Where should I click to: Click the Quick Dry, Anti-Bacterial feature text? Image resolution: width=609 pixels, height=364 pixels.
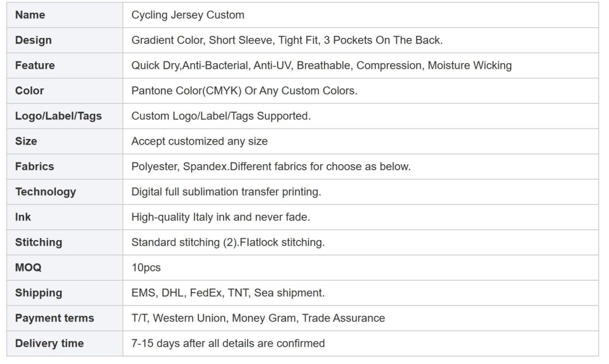point(321,65)
